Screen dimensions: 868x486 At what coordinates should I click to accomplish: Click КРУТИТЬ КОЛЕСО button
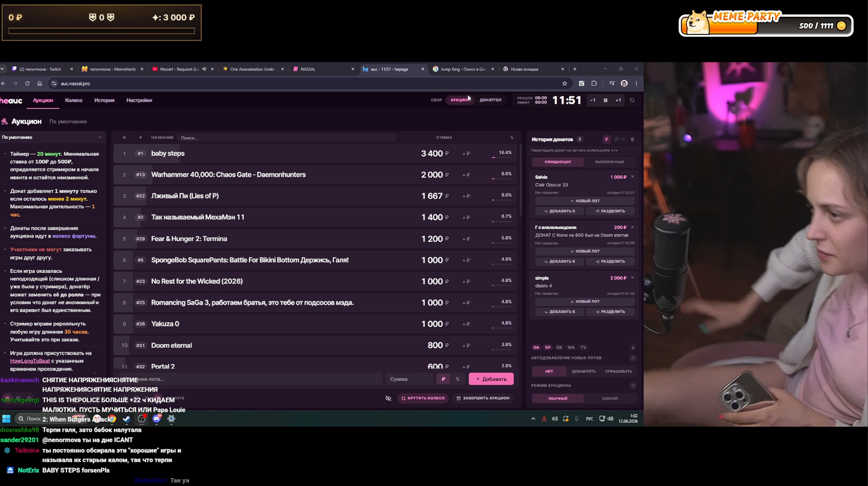click(423, 398)
